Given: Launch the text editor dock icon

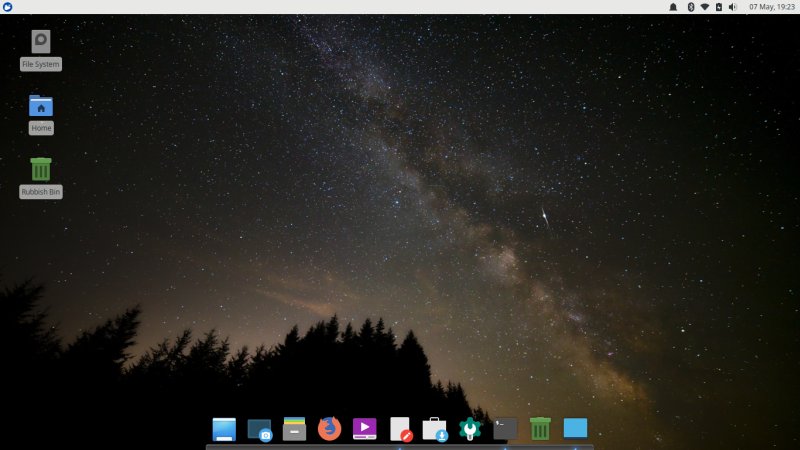Looking at the screenshot, I should click(401, 429).
